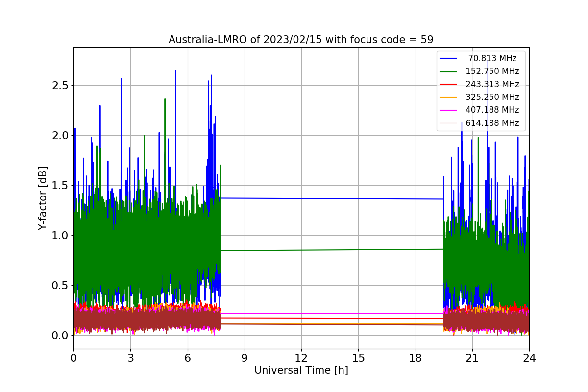Click the 0.0 y-axis tick label
Viewport: 588px width, 392px height.
tap(60, 335)
